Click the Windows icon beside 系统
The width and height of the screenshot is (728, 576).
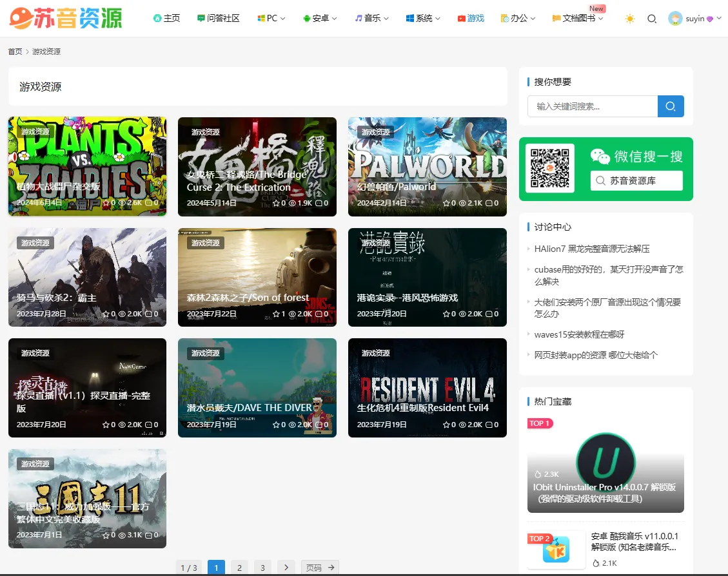(410, 18)
